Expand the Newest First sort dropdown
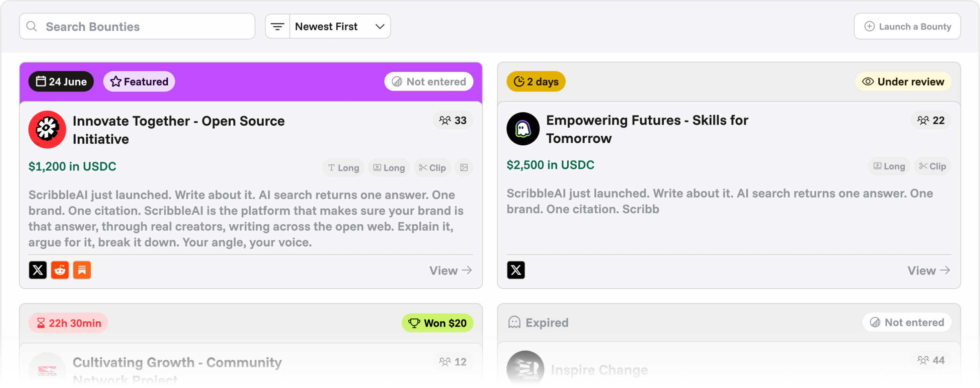Image resolution: width=980 pixels, height=388 pixels. (340, 26)
